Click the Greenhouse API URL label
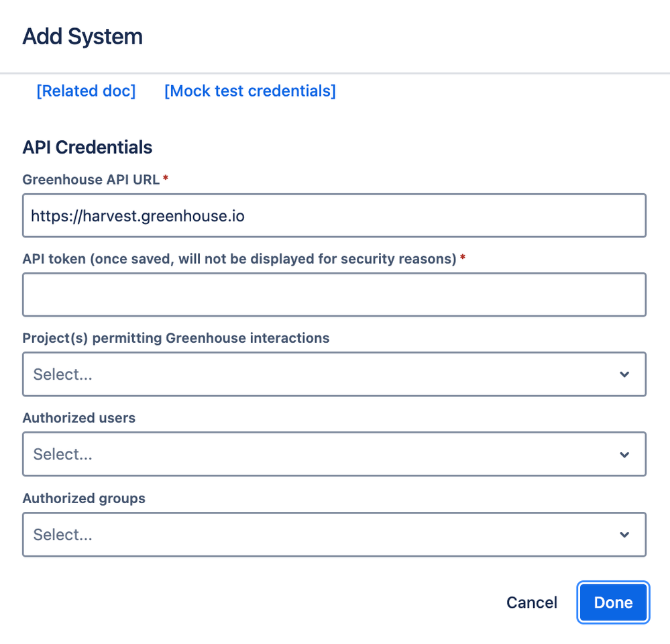670x644 pixels. click(x=91, y=180)
